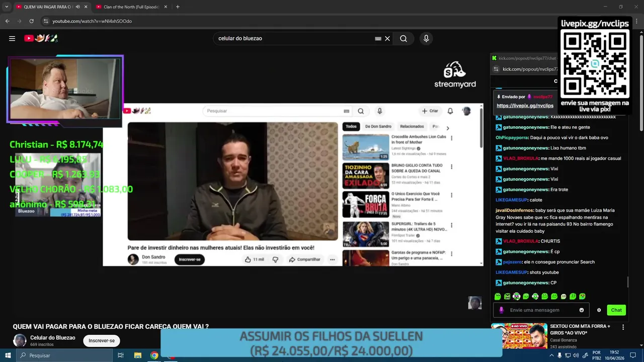
Task: Open File Explorer from the taskbar
Action: pyautogui.click(x=138, y=355)
